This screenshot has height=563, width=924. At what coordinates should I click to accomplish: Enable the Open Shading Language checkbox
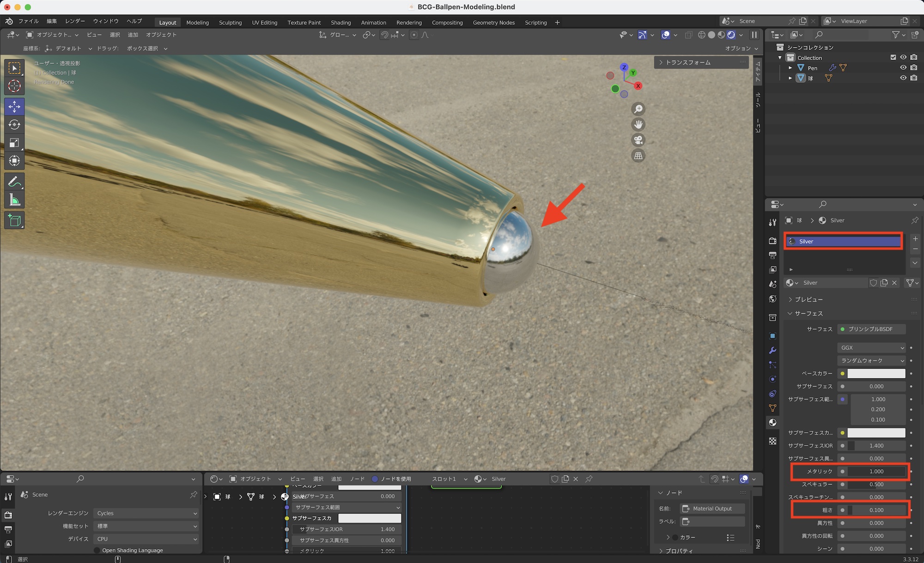pos(97,550)
